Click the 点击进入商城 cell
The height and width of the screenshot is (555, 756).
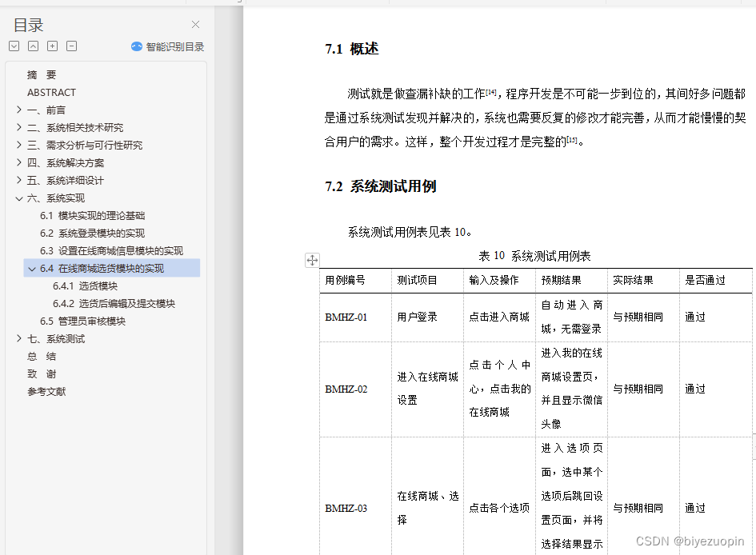(x=499, y=317)
